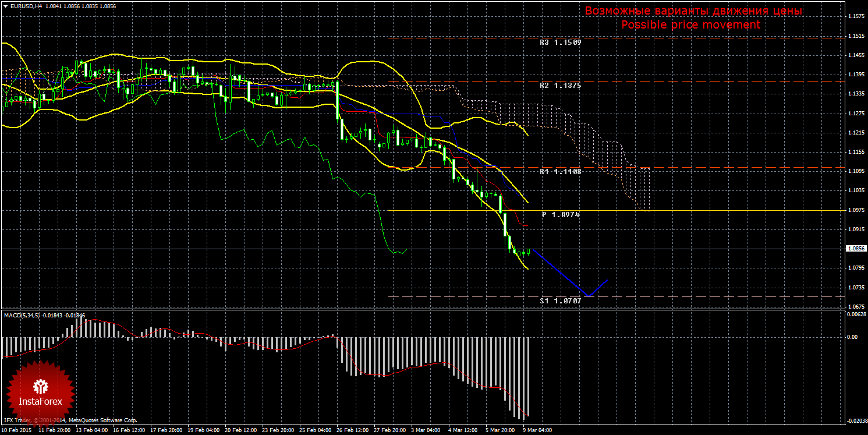
Task: Click the R1 1.1108 pivot level label
Action: pyautogui.click(x=560, y=172)
